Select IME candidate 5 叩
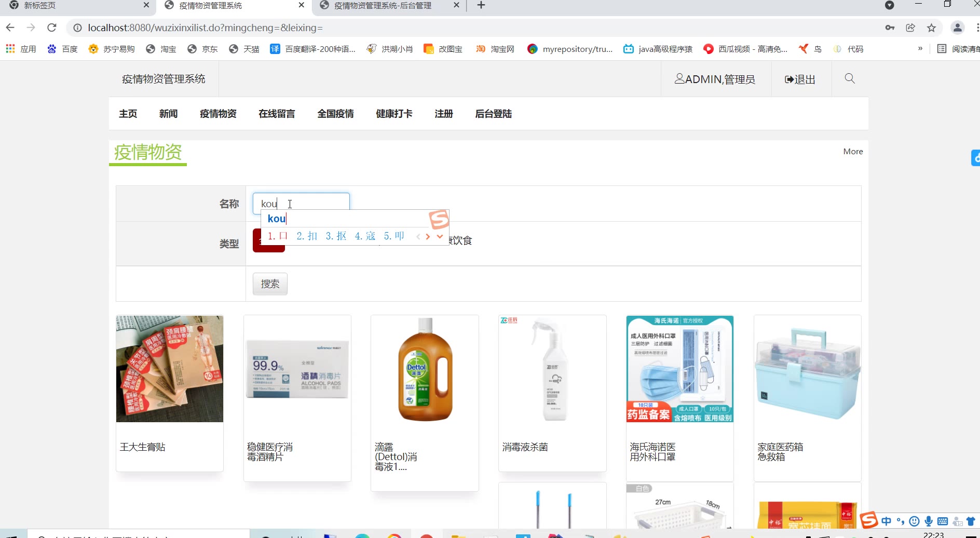This screenshot has width=980, height=538. tap(394, 236)
